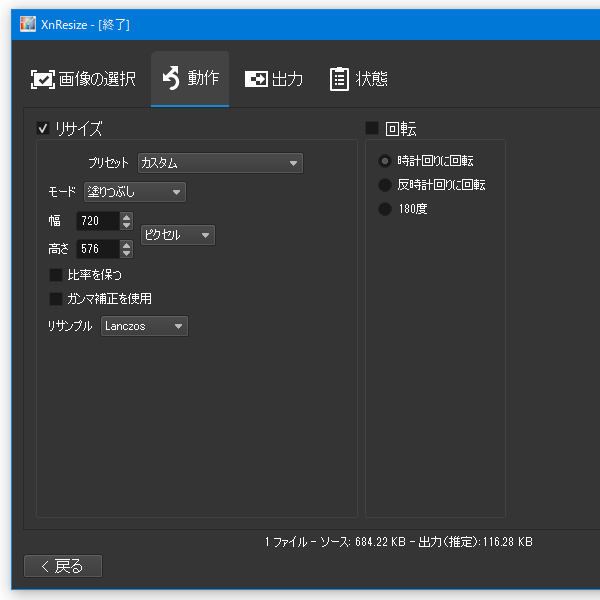Increase 高さ height with up arrow
Viewport: 600px width, 600px height.
click(126, 245)
